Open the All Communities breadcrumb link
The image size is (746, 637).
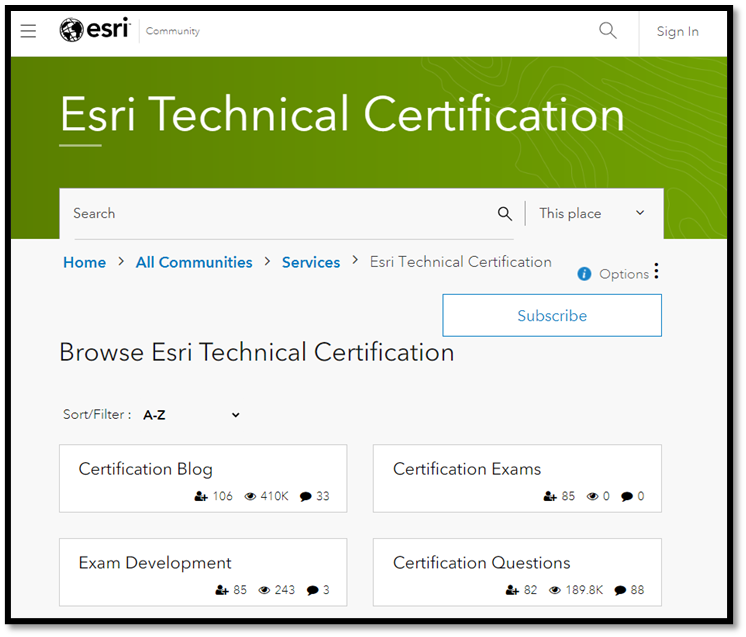(x=194, y=262)
